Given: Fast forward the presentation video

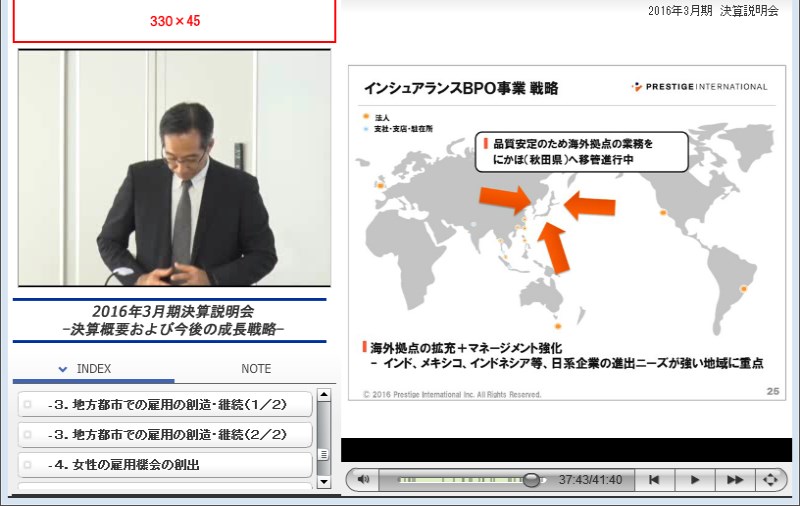Looking at the screenshot, I should click(735, 479).
